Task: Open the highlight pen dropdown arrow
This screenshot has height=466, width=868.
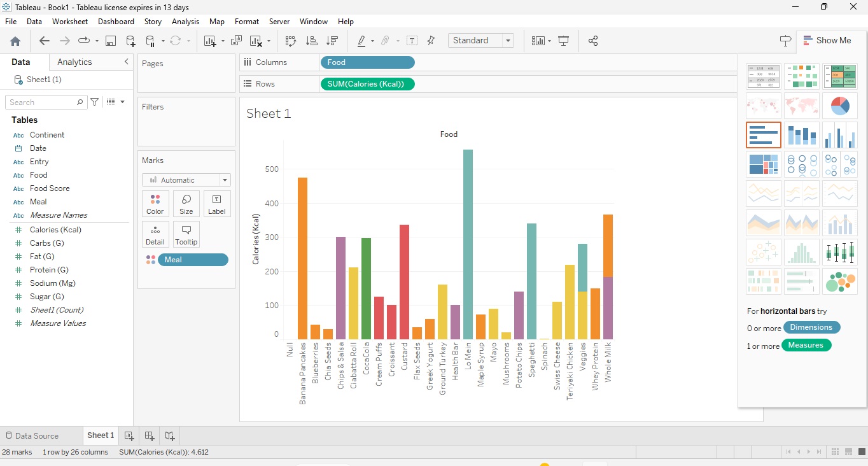Action: pyautogui.click(x=372, y=41)
